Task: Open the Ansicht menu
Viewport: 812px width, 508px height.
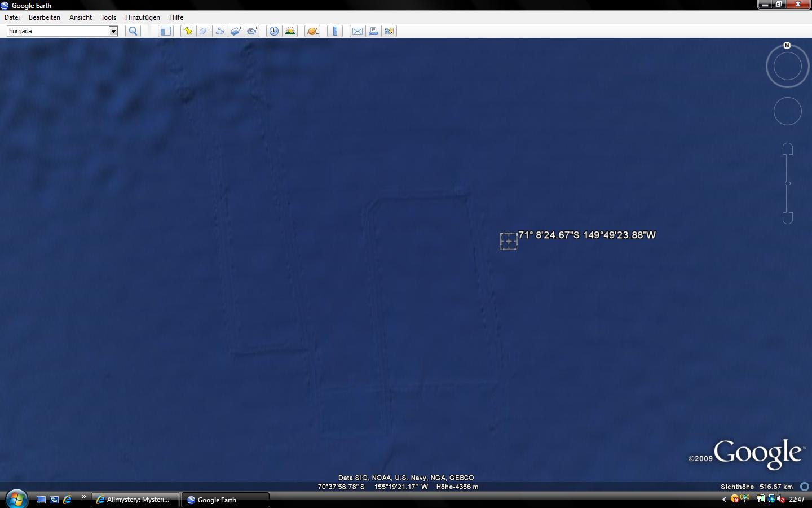Action: (81, 17)
